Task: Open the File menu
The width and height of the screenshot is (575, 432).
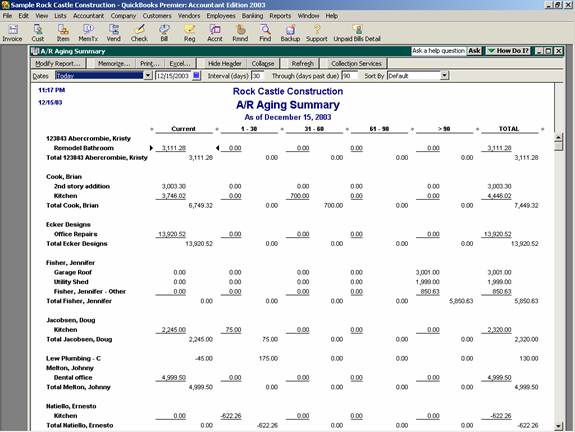Action: tap(7, 16)
